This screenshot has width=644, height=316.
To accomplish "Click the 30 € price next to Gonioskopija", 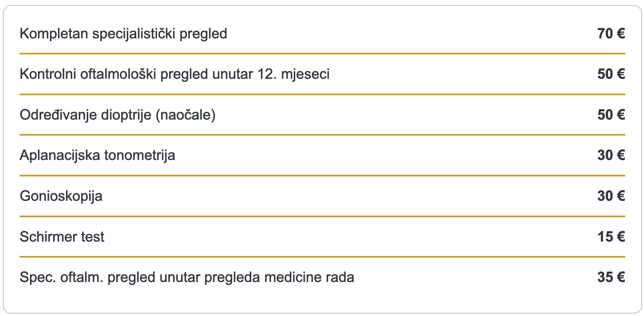I will 611,196.
